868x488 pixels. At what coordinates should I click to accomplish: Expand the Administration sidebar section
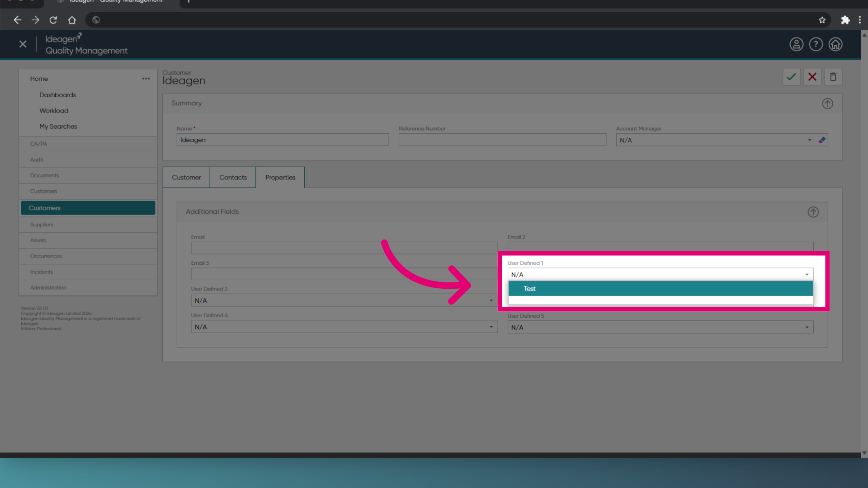88,288
